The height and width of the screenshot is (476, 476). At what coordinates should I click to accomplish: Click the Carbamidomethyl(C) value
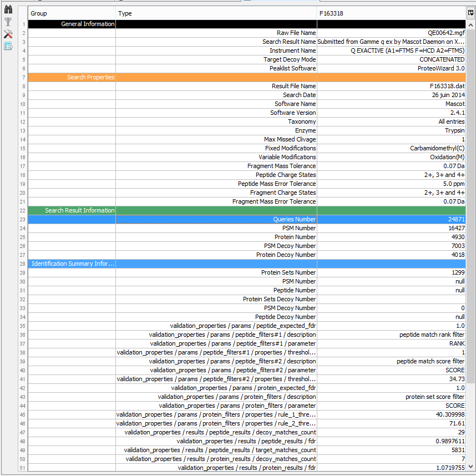pos(391,148)
